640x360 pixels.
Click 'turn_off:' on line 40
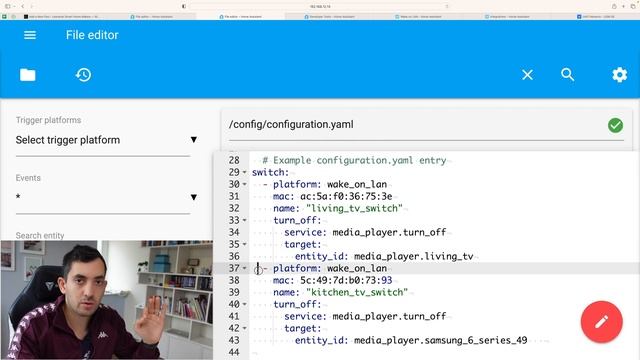tap(297, 304)
